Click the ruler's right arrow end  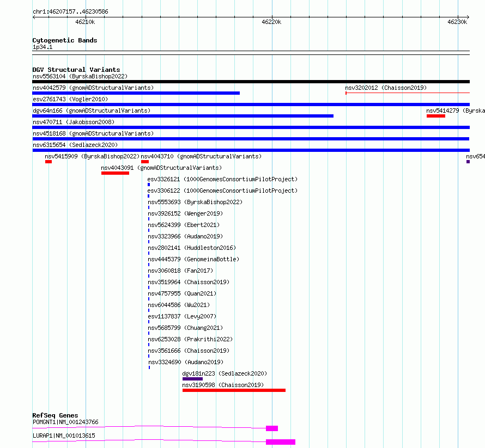click(468, 17)
